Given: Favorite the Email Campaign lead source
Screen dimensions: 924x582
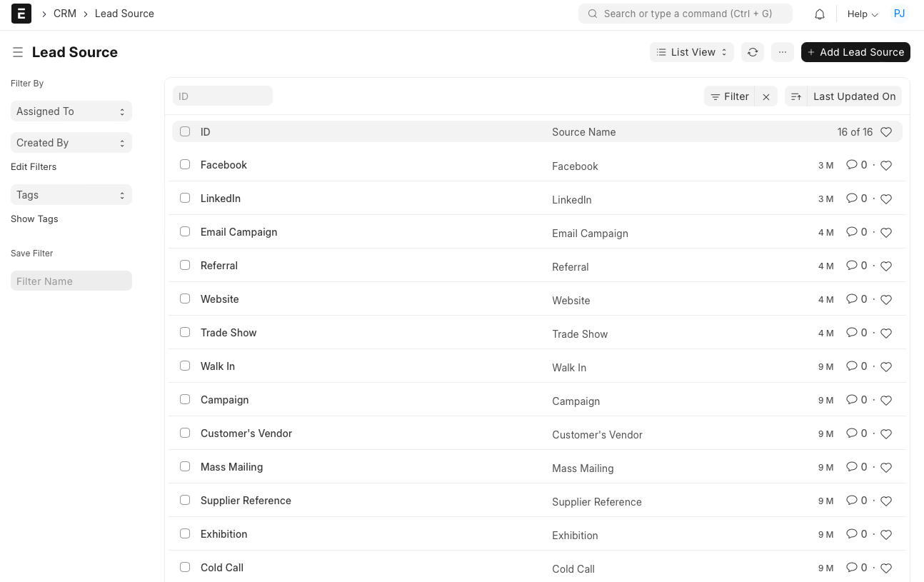Looking at the screenshot, I should click(885, 232).
